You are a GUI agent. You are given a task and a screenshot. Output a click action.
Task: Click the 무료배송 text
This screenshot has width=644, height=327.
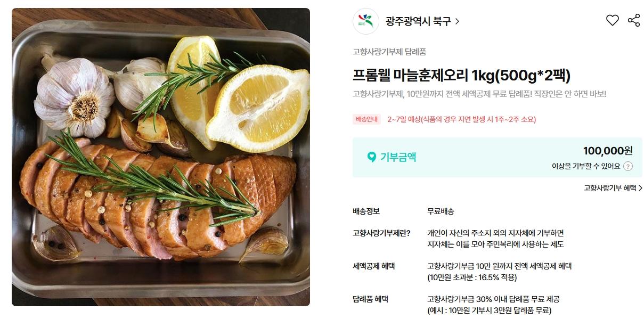(x=441, y=211)
